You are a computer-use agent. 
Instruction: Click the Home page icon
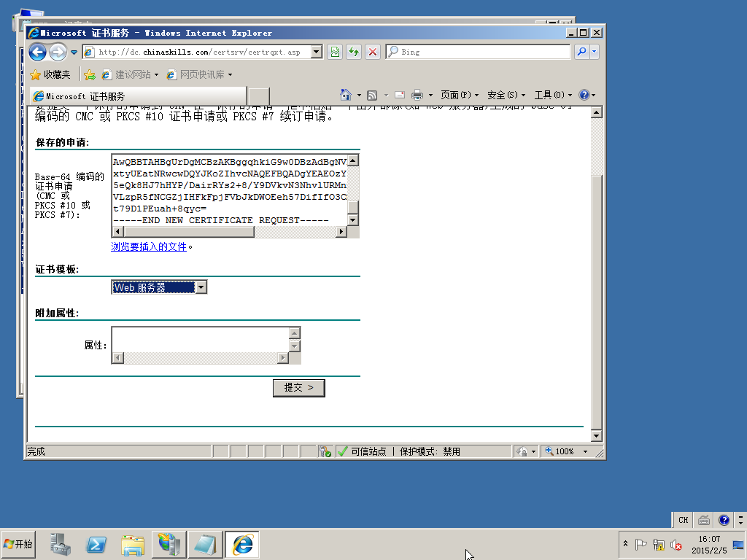pos(345,95)
